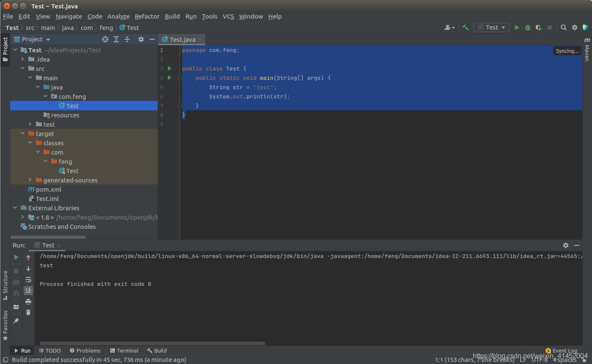Click the locate file target icon in Project panel
592x364 pixels.
[105, 39]
